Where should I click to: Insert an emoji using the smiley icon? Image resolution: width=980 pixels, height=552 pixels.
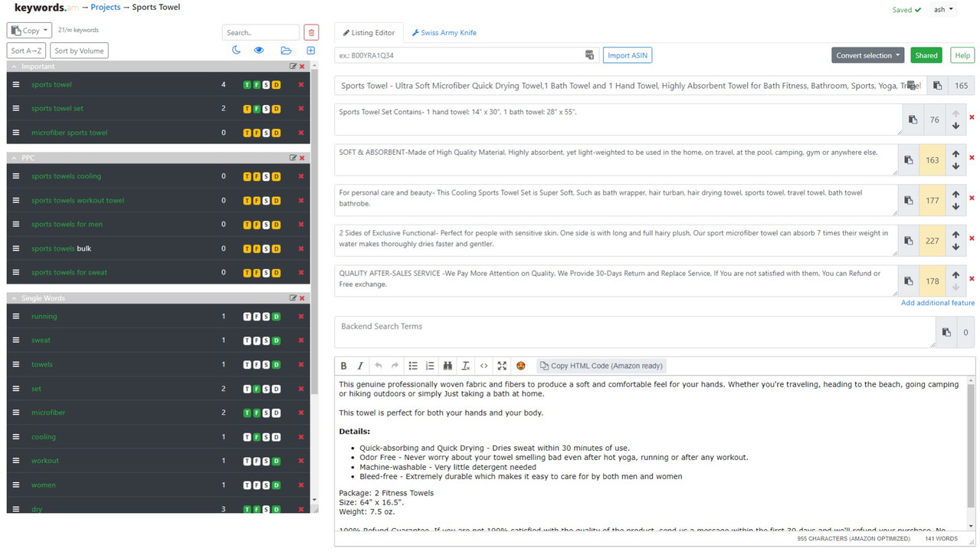(x=521, y=366)
